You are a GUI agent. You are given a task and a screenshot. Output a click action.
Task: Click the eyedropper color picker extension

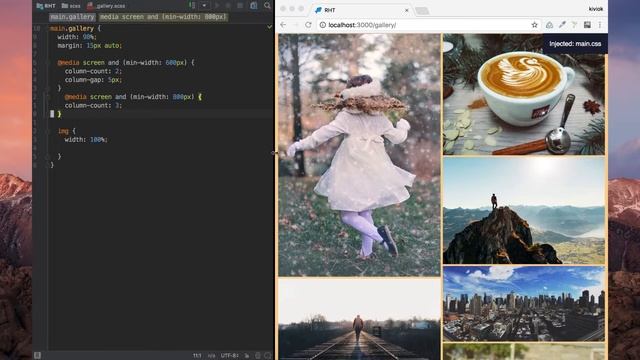pyautogui.click(x=562, y=25)
